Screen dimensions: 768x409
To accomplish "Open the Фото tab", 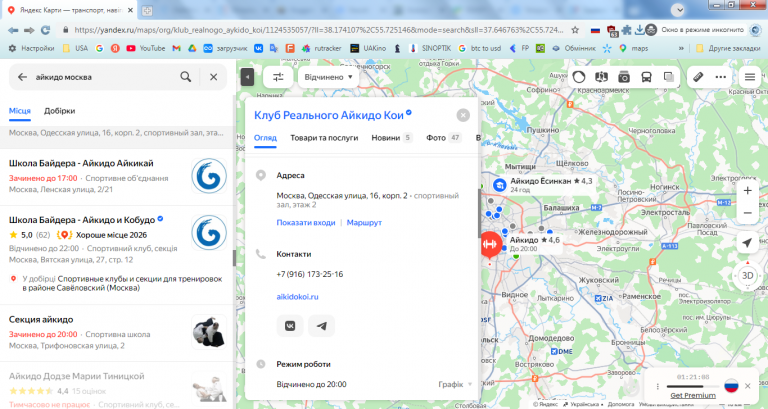I will [x=443, y=138].
